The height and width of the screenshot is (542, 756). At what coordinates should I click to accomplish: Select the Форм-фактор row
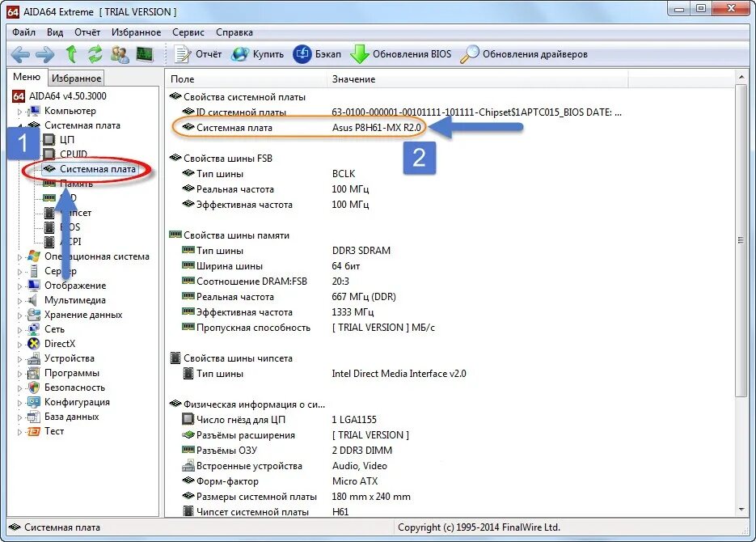[x=280, y=481]
